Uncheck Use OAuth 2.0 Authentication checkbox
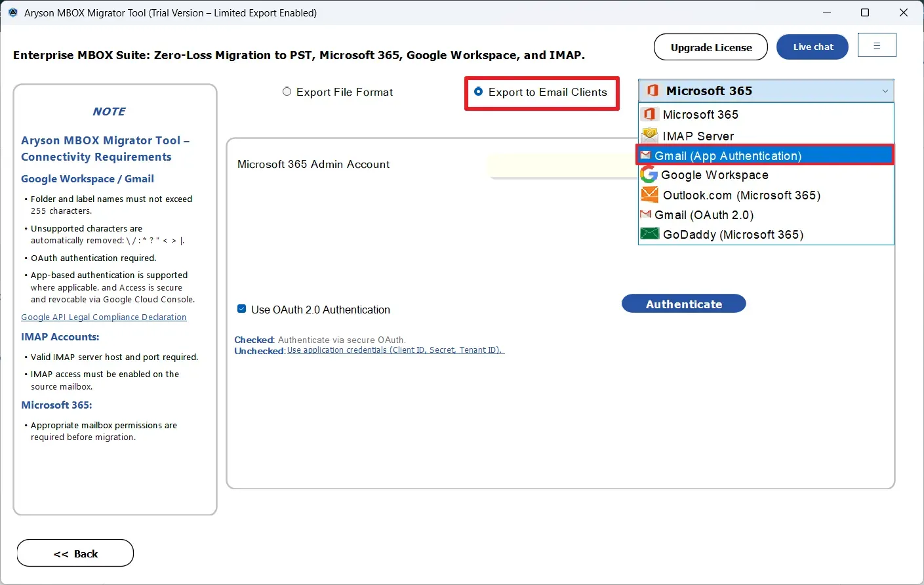This screenshot has width=924, height=585. [x=241, y=309]
